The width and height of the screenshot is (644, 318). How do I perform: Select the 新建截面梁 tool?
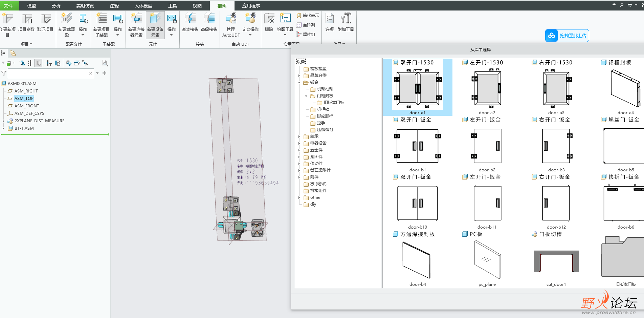coord(66,25)
